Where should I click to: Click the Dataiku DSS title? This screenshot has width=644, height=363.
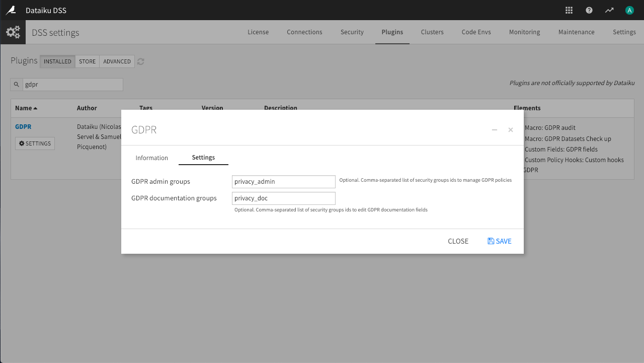tap(46, 10)
